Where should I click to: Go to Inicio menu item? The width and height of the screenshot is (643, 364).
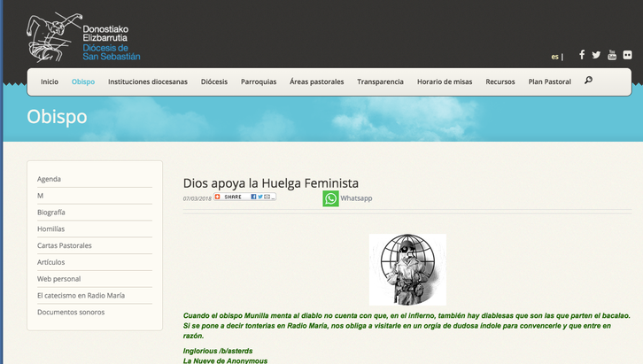[x=50, y=81]
